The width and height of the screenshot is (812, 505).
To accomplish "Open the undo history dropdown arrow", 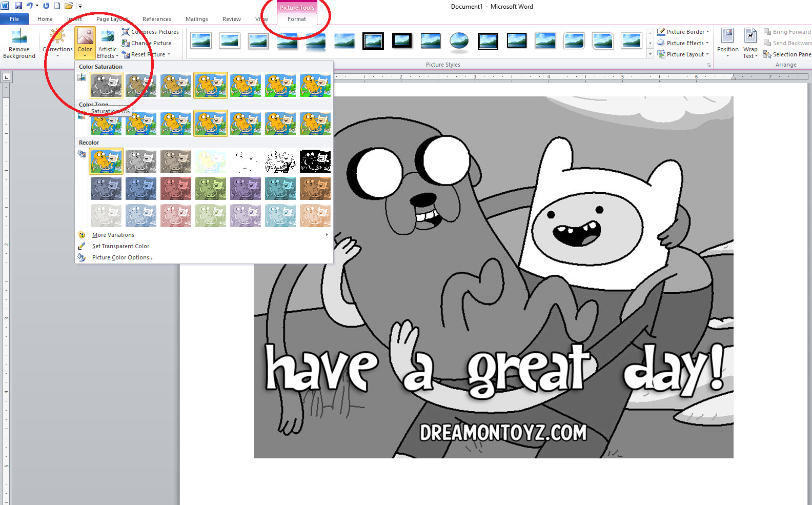I will click(x=37, y=6).
